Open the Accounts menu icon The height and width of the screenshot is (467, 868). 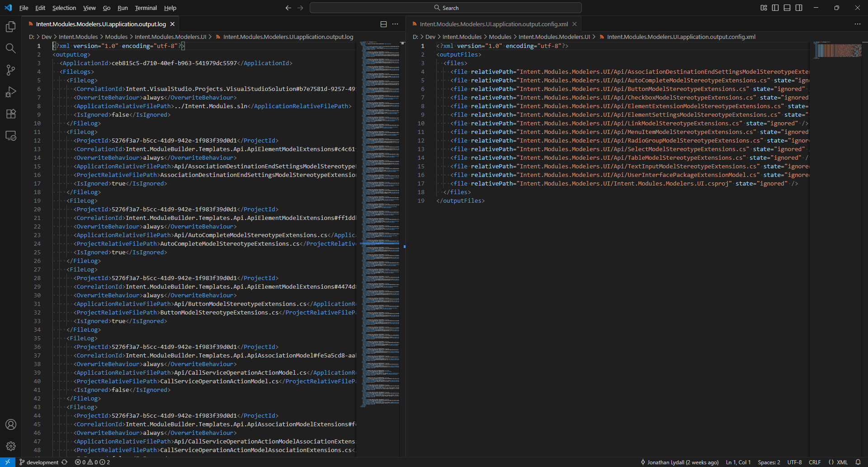[x=11, y=424]
